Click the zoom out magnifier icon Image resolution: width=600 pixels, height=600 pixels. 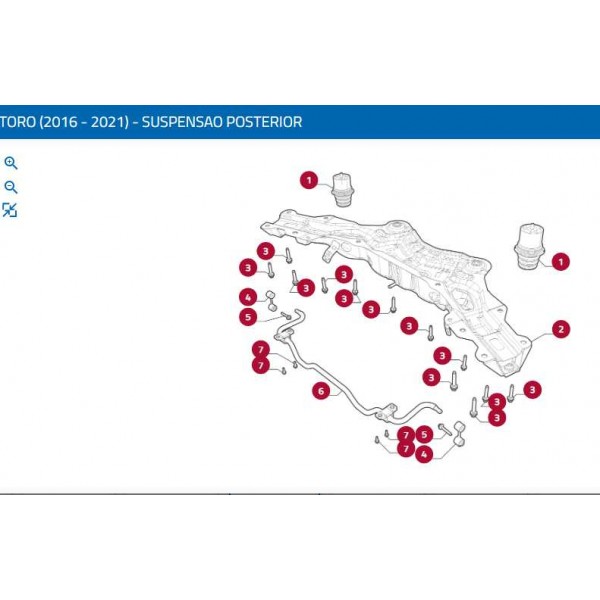(11, 187)
